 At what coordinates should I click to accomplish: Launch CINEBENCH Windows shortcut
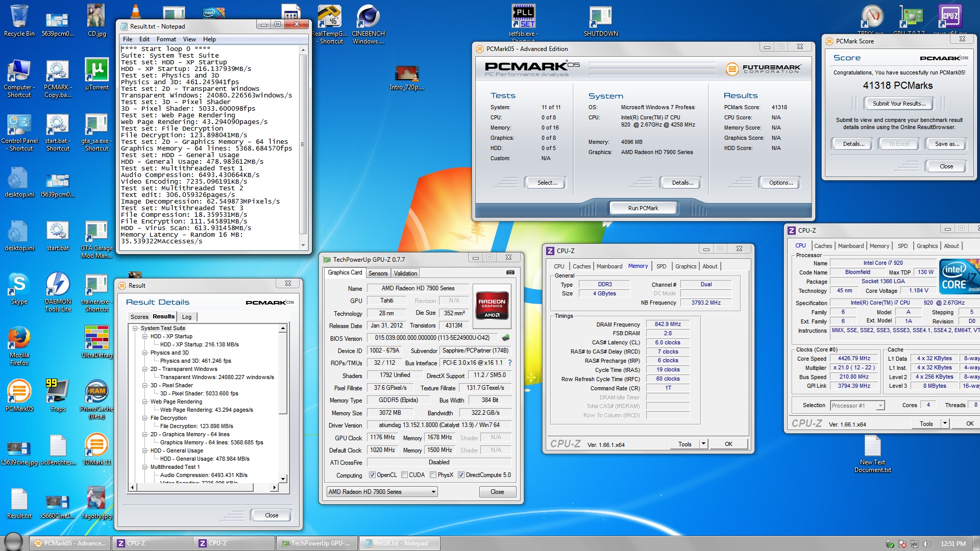click(x=368, y=24)
